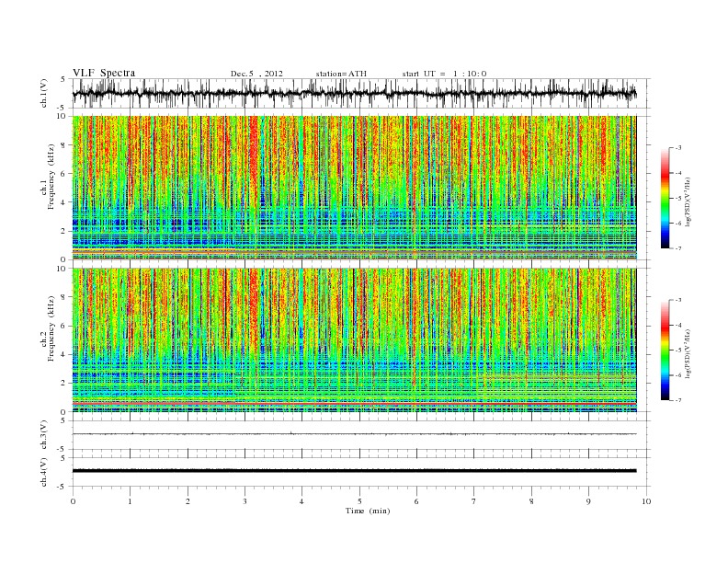Click the "ch.4(V)" axis label
The height and width of the screenshot is (563, 728).
[x=44, y=472]
